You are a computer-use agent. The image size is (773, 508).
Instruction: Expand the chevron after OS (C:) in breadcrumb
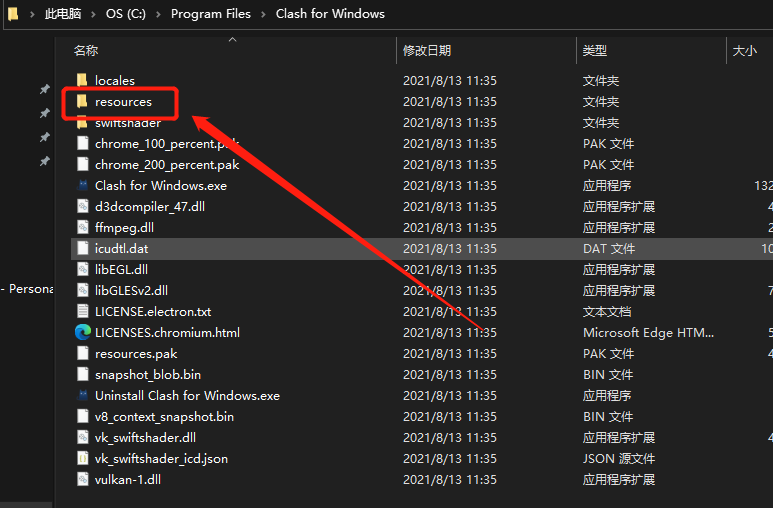coord(160,14)
